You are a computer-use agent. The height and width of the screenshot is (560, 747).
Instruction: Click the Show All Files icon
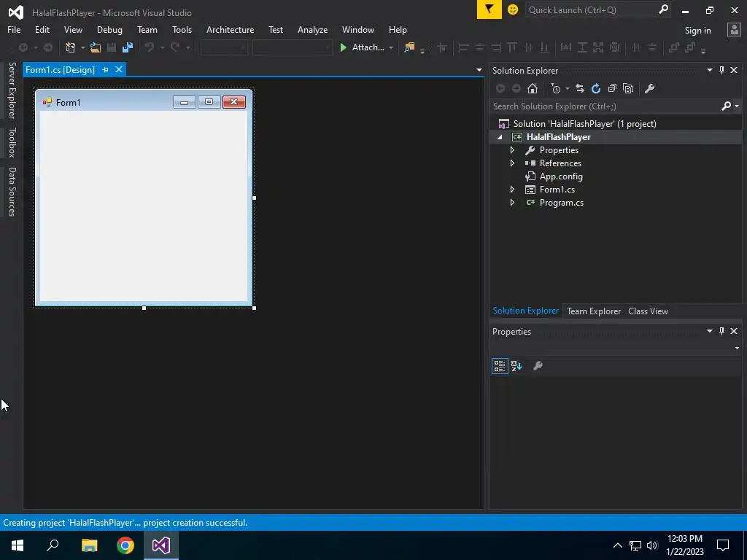click(x=628, y=88)
